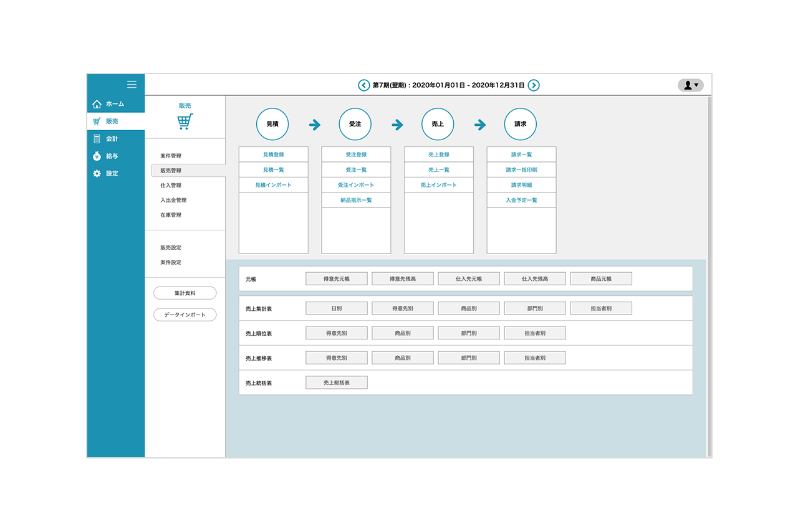
Task: Select 販売管理 submenu item
Action: pyautogui.click(x=188, y=171)
